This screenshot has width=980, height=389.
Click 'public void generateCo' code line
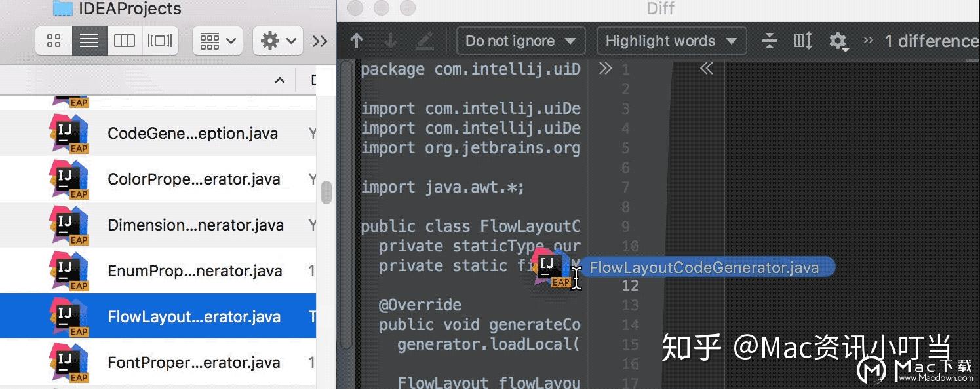(480, 325)
